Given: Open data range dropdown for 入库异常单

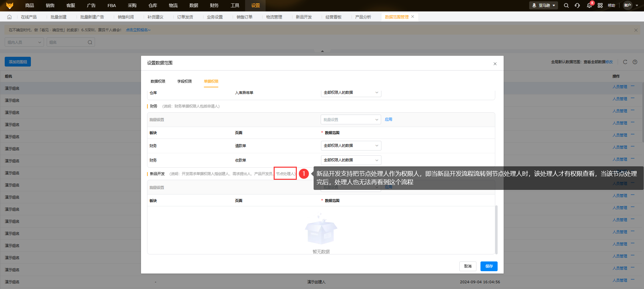Looking at the screenshot, I should coord(351,93).
